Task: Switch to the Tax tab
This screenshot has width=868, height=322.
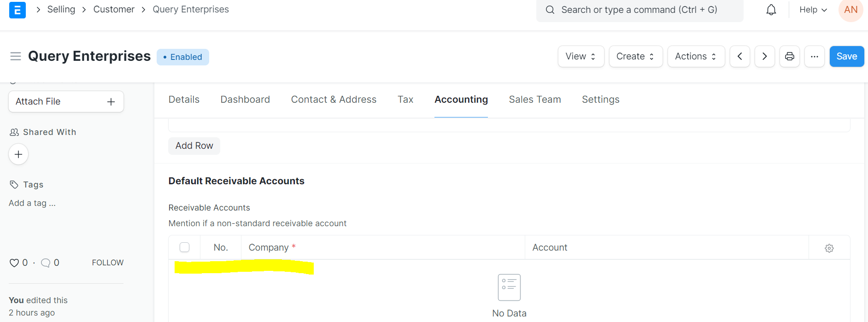Action: click(x=405, y=99)
